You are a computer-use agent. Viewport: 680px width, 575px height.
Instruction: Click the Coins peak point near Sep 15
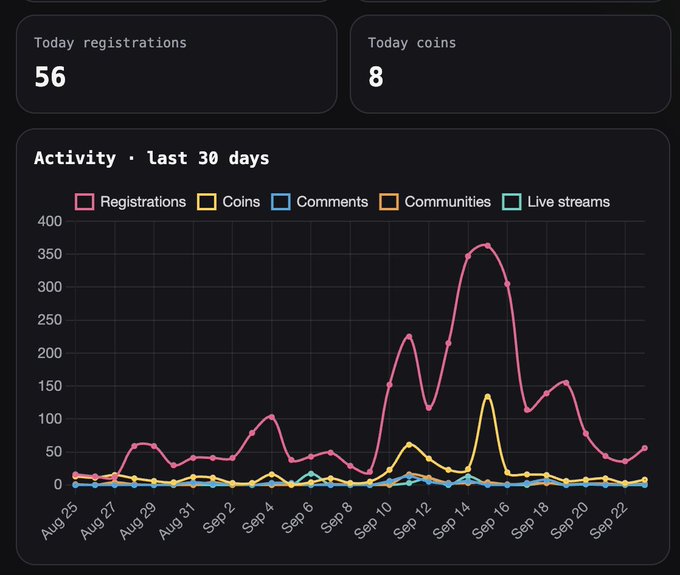click(487, 397)
